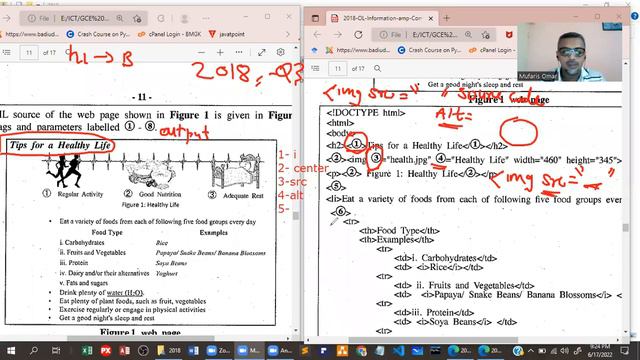Click zoom magnifier in right window address bar
The width and height of the screenshot is (640, 360).
click(x=468, y=35)
